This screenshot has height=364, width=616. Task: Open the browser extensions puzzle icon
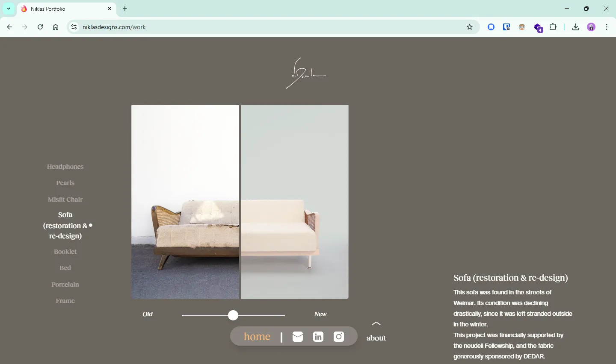pos(553,27)
